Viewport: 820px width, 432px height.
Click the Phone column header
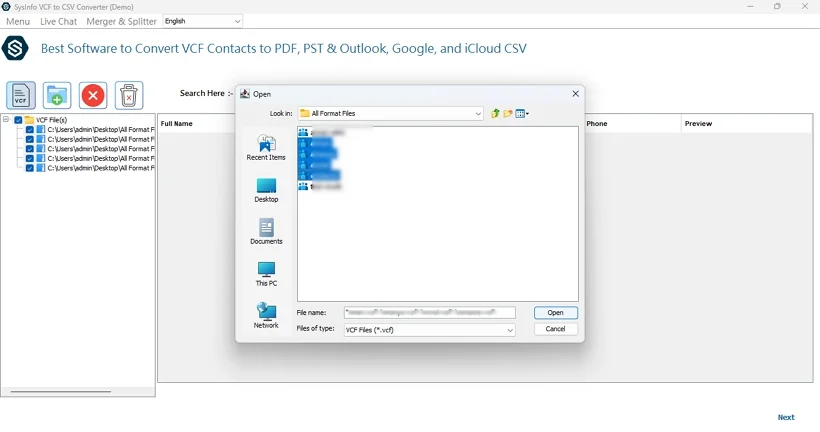(597, 124)
